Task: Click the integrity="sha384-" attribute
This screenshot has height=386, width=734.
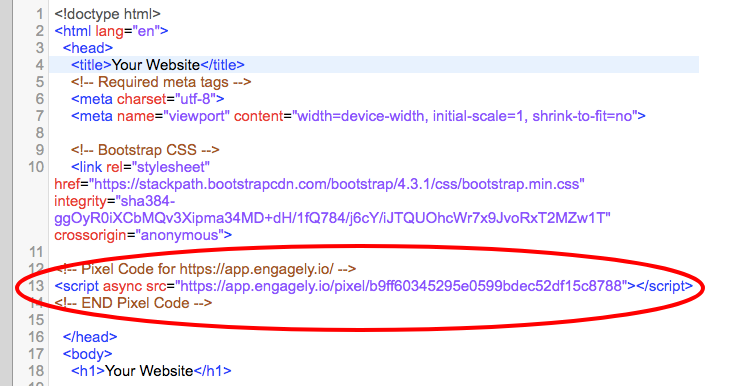Action: coord(115,201)
